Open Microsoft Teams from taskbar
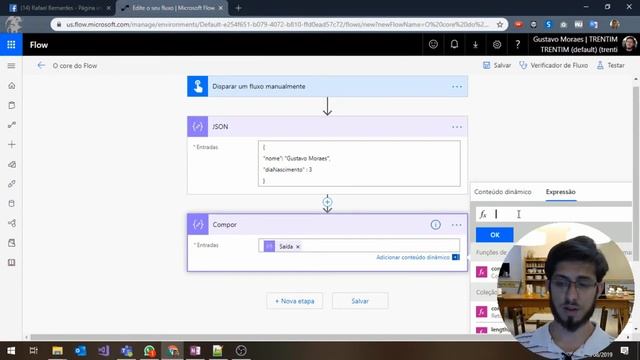Screen dimensions: 640x360 pyautogui.click(x=127, y=351)
